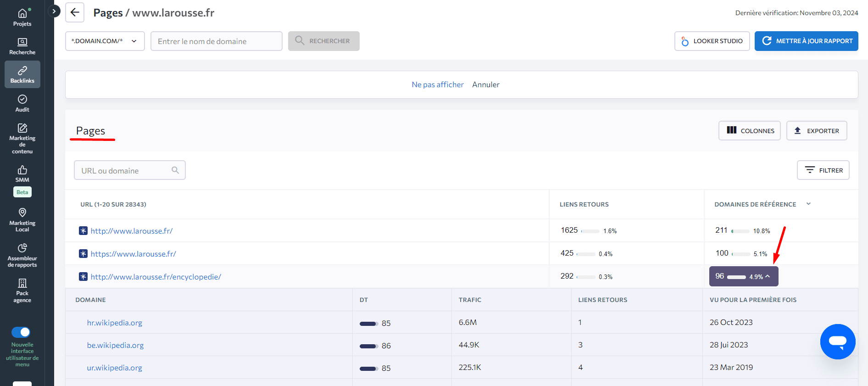Screen dimensions: 868x386
Task: Click the Exporter button
Action: [817, 131]
